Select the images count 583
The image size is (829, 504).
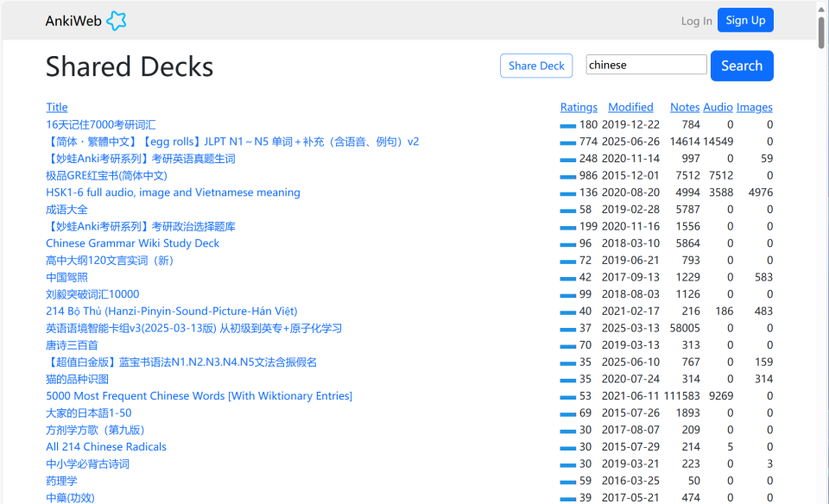(x=763, y=277)
